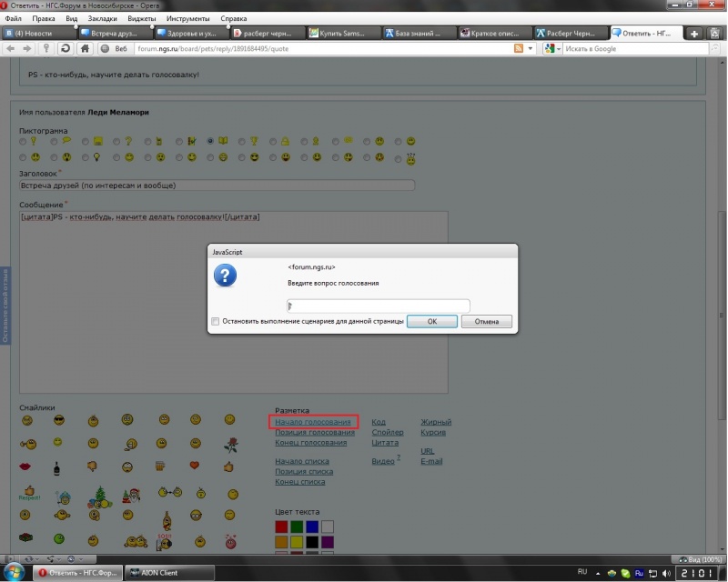Insert the red heart smiley
Image resolution: width=728 pixels, height=582 pixels.
[x=195, y=467]
